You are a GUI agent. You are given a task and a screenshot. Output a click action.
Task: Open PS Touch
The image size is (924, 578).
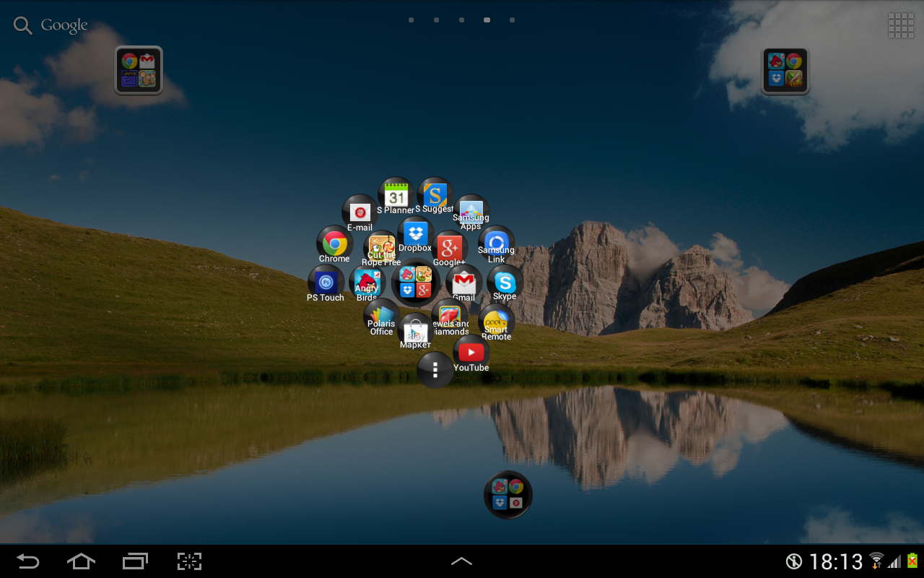click(326, 283)
